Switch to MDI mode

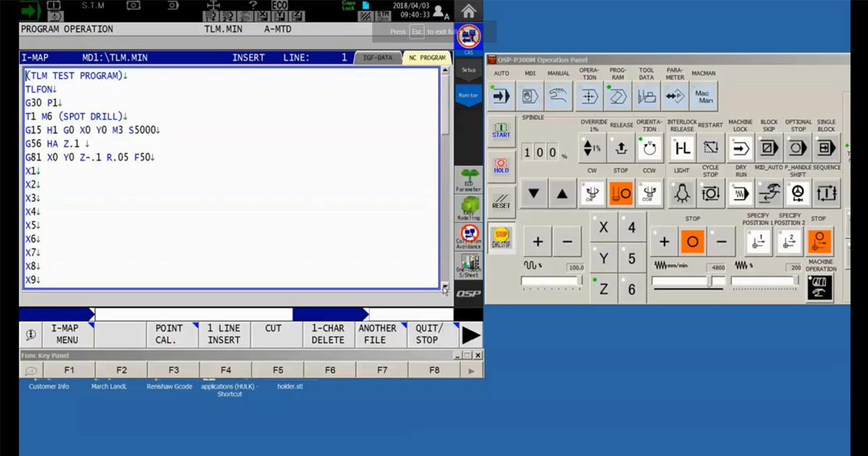[530, 96]
